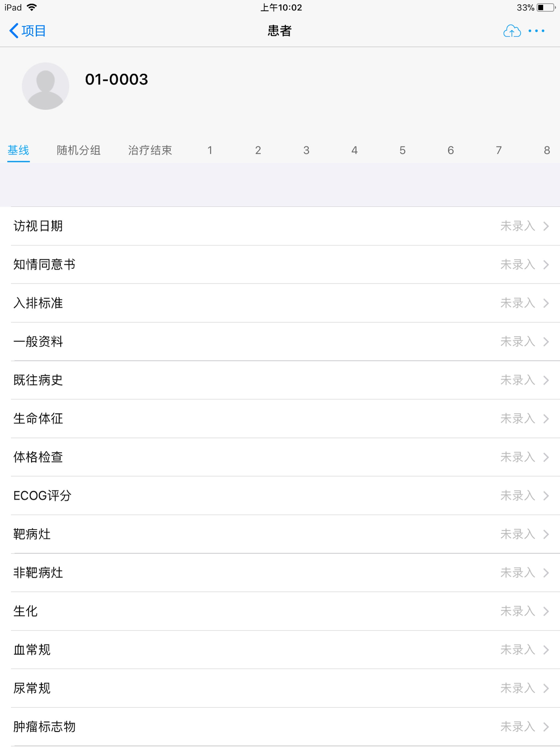560x747 pixels.
Task: Open the 非靶病灶 form row
Action: coord(280,572)
